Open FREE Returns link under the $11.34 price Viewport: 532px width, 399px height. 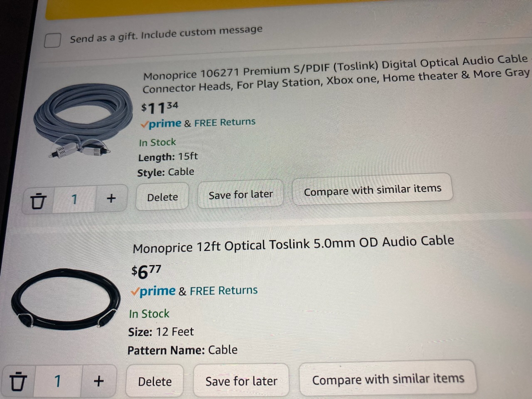(225, 122)
